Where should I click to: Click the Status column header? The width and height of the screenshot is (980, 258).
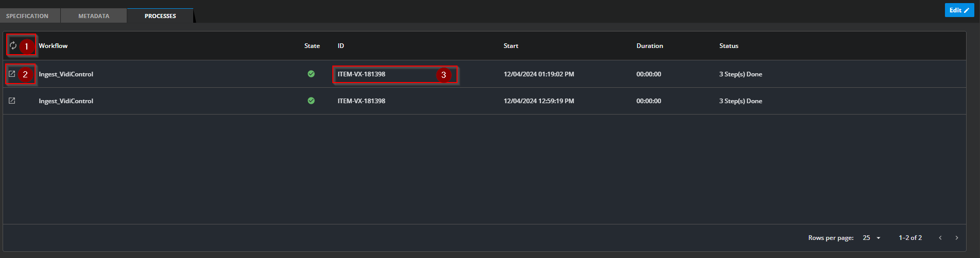pyautogui.click(x=729, y=46)
